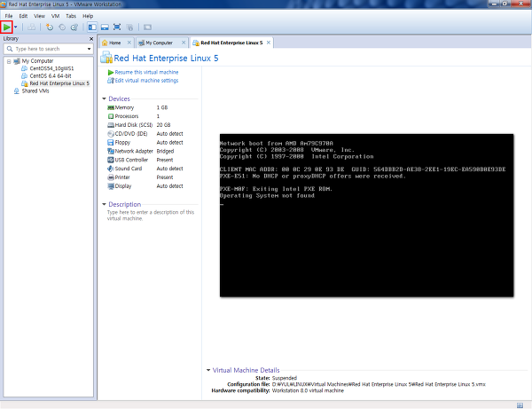Click the Network Adapter device icon

pyautogui.click(x=111, y=151)
